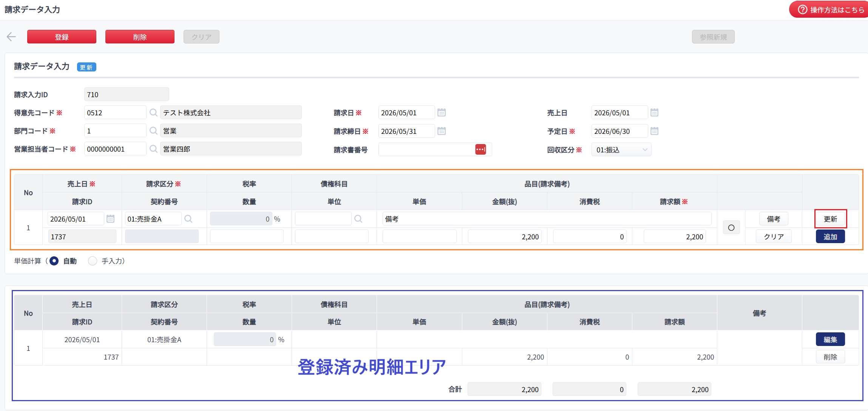The image size is (868, 411).
Task: Open customer search next to 得意先コード
Action: click(153, 113)
